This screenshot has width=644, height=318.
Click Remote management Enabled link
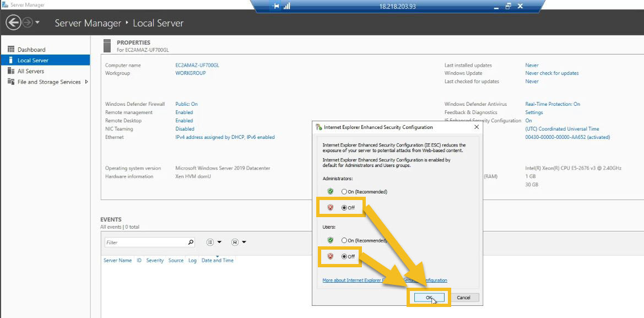click(x=184, y=112)
